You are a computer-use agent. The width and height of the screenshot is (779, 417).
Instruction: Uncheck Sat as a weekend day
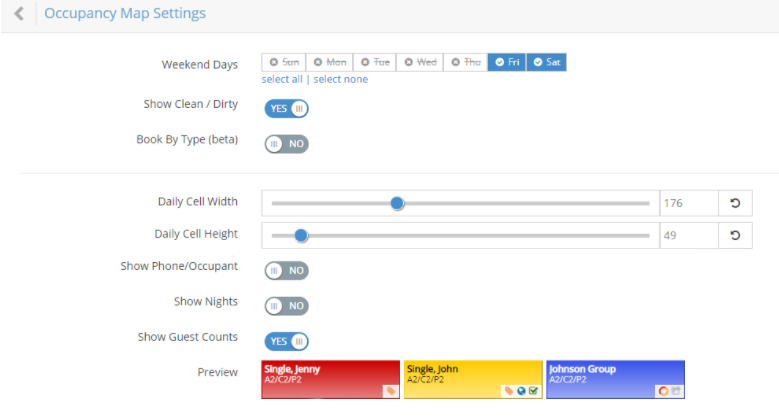click(x=547, y=62)
